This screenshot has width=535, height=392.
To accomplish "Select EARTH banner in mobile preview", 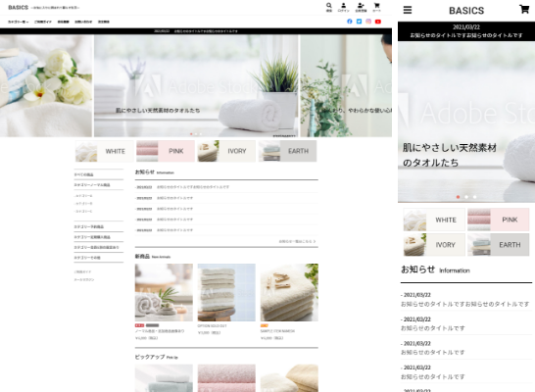I will click(498, 245).
